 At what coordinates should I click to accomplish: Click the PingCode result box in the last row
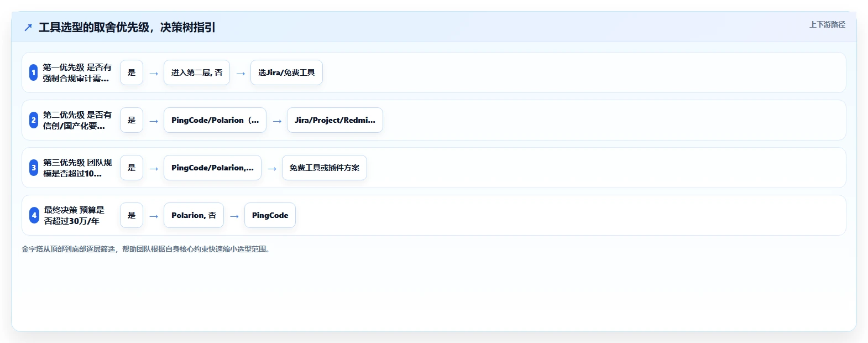click(270, 215)
